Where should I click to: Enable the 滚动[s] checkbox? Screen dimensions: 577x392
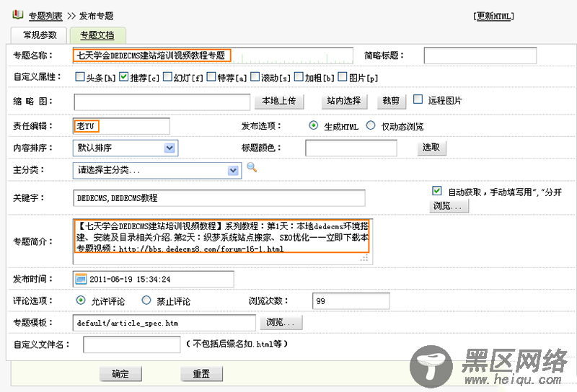pos(255,76)
